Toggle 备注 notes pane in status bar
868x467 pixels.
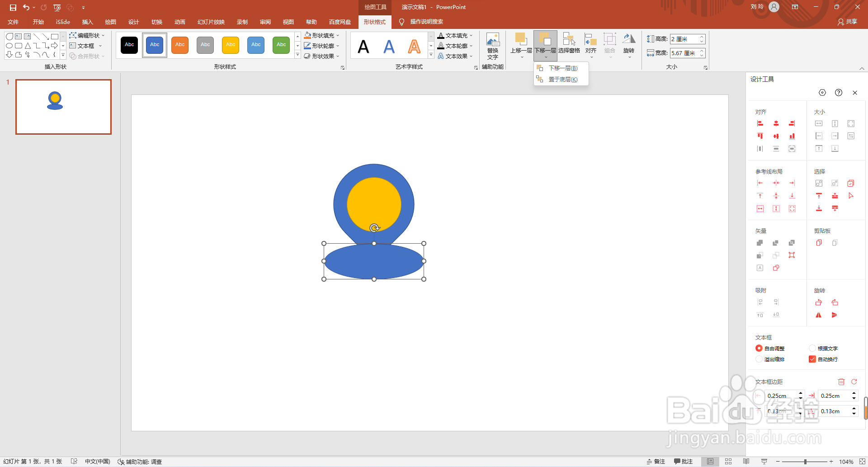pos(656,461)
